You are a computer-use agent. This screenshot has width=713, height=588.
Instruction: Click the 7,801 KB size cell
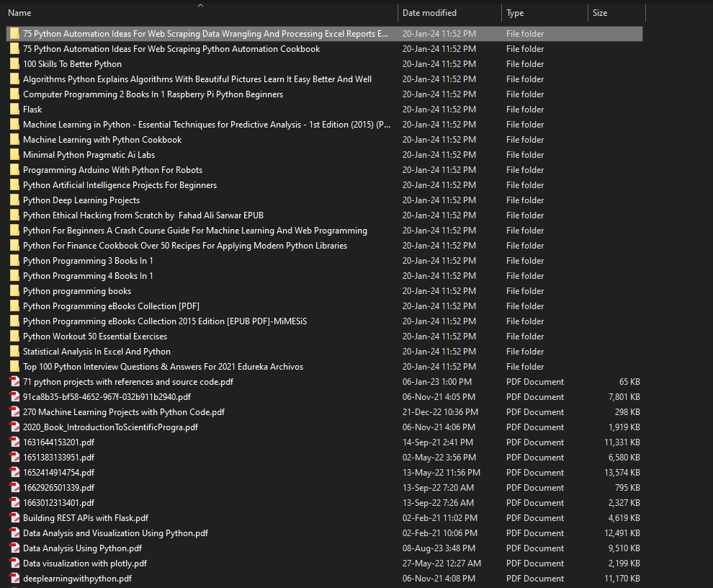[624, 397]
